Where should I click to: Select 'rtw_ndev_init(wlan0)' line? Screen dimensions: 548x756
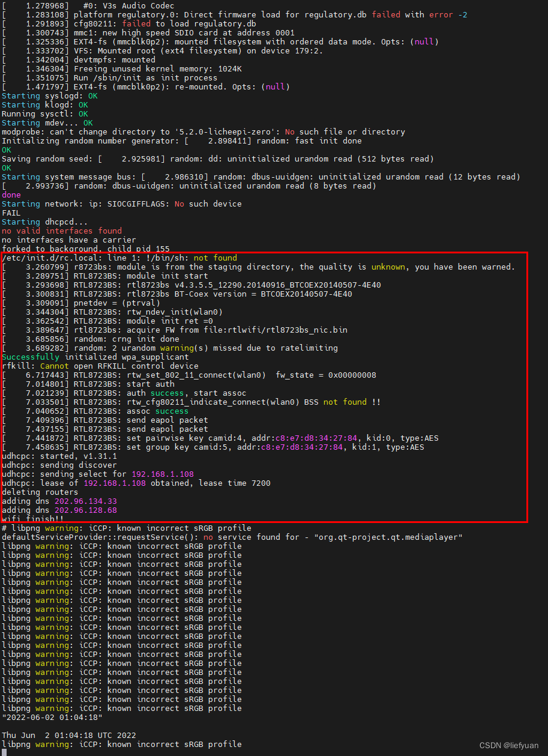112,312
